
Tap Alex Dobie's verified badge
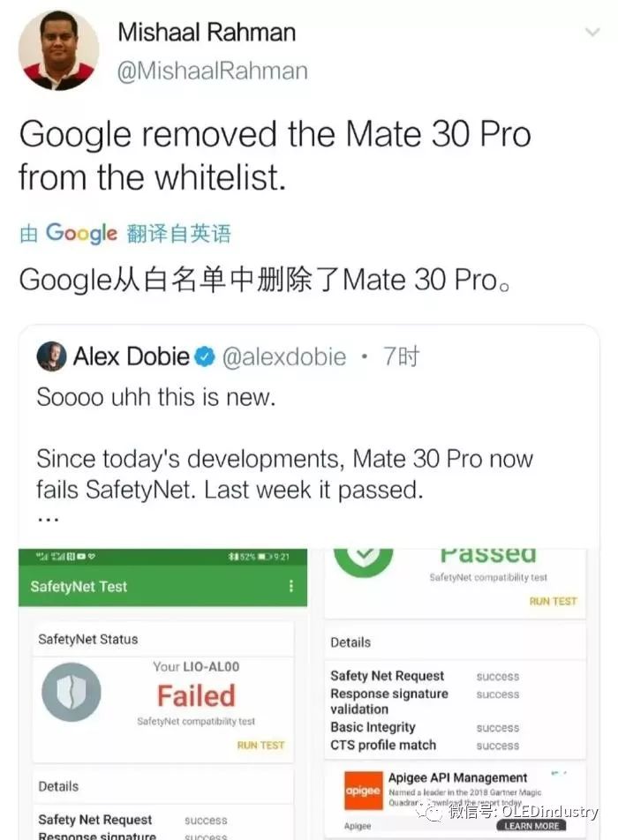click(204, 356)
